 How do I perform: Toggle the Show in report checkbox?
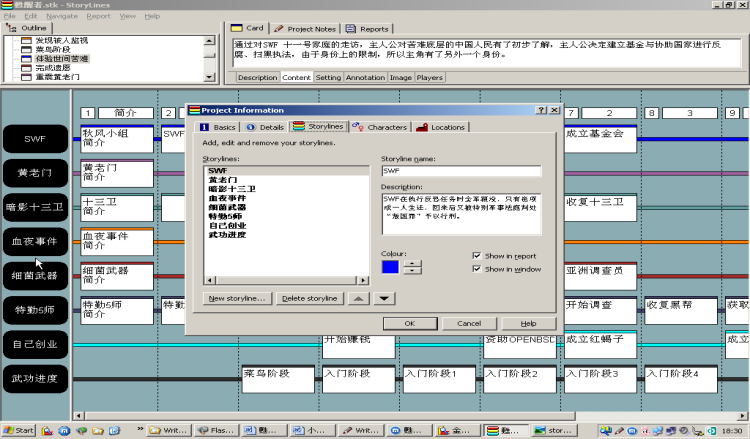click(x=477, y=256)
